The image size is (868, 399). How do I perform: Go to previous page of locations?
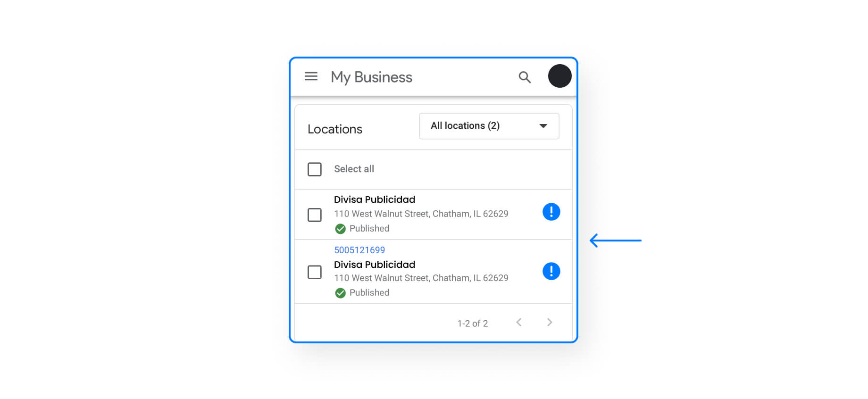tap(519, 322)
